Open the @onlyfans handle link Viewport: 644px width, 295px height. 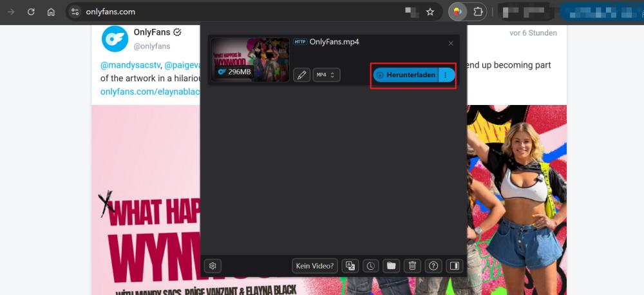click(x=151, y=46)
